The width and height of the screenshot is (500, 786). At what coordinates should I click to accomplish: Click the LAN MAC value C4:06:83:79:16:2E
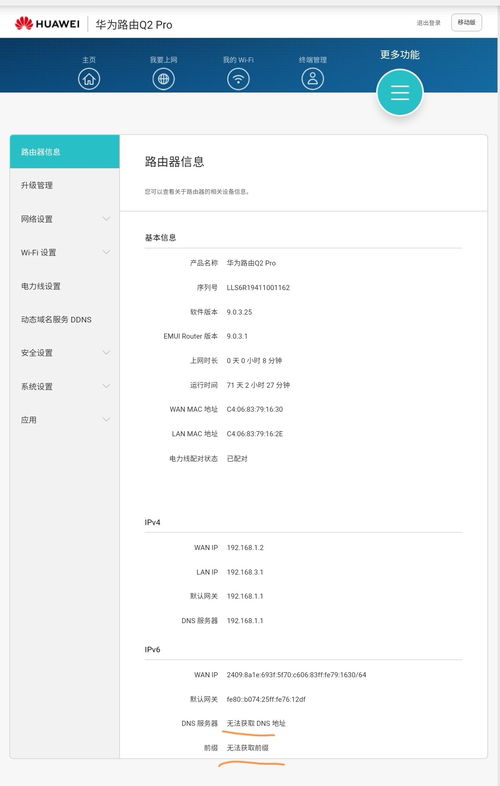coord(255,434)
